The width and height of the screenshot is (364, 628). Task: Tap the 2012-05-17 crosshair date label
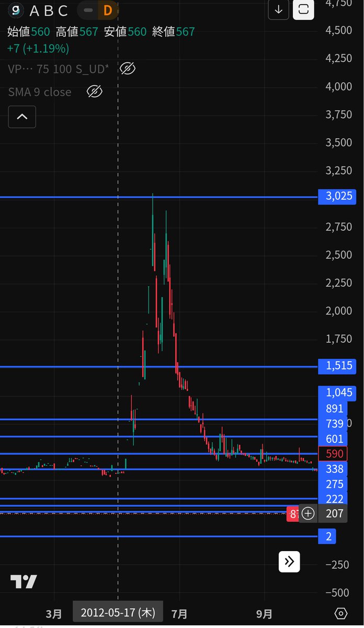pyautogui.click(x=117, y=613)
